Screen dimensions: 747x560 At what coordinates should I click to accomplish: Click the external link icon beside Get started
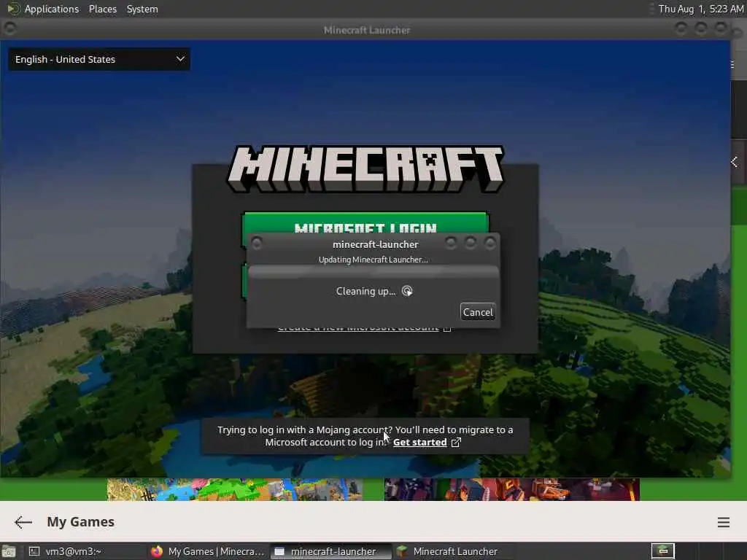456,443
